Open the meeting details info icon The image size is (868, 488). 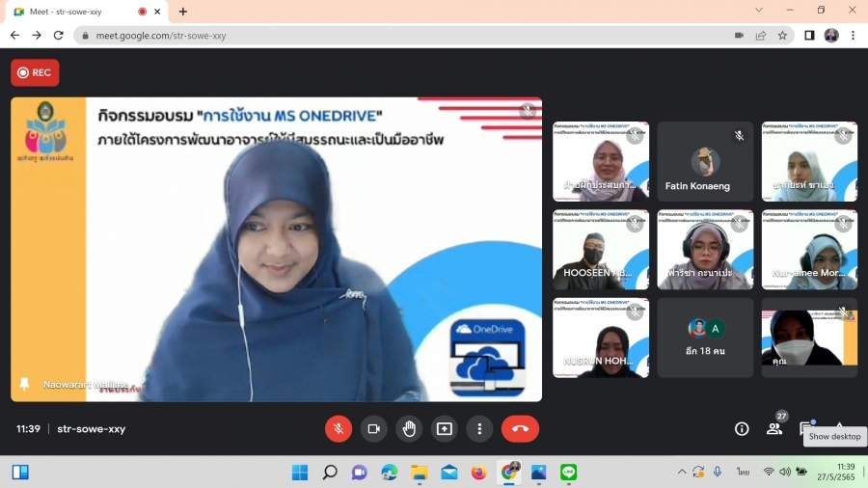point(742,429)
